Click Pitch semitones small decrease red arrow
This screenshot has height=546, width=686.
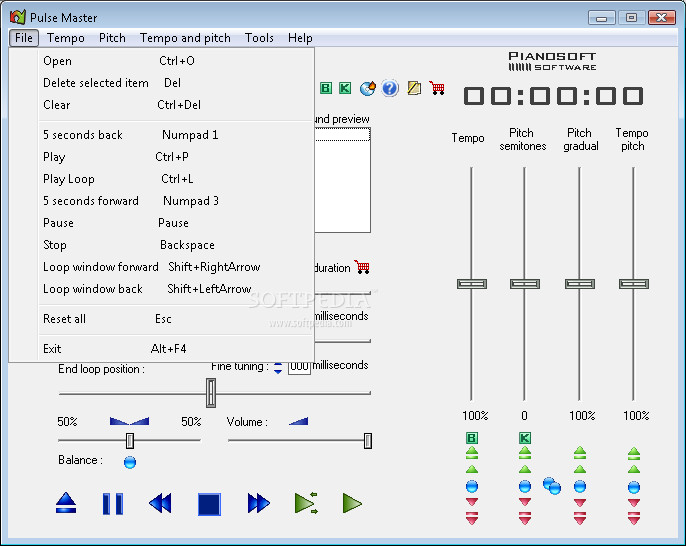pos(525,502)
